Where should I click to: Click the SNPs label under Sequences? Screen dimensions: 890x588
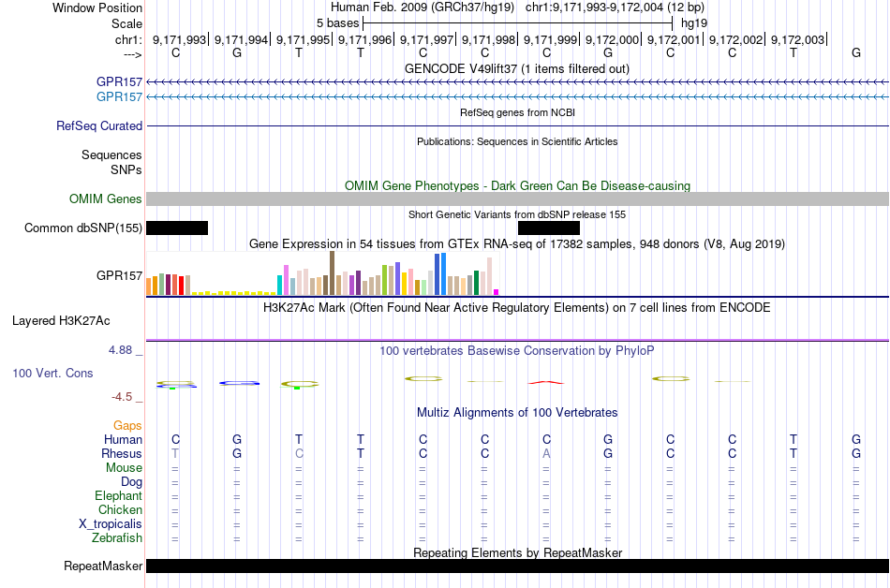[126, 169]
